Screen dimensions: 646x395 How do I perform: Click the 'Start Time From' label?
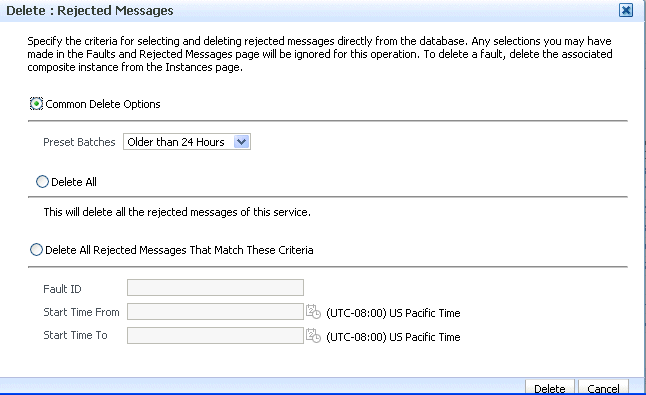point(81,312)
